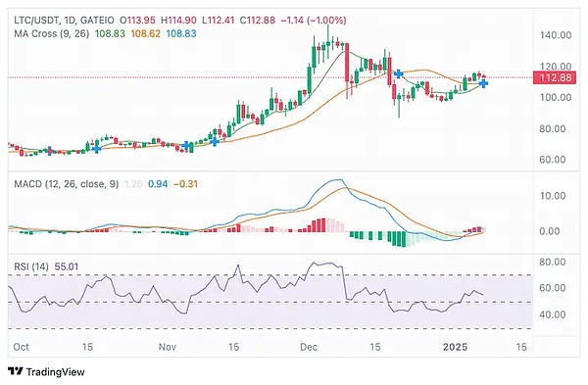588x385 pixels.
Task: Click the TradingView logo
Action: [x=46, y=372]
